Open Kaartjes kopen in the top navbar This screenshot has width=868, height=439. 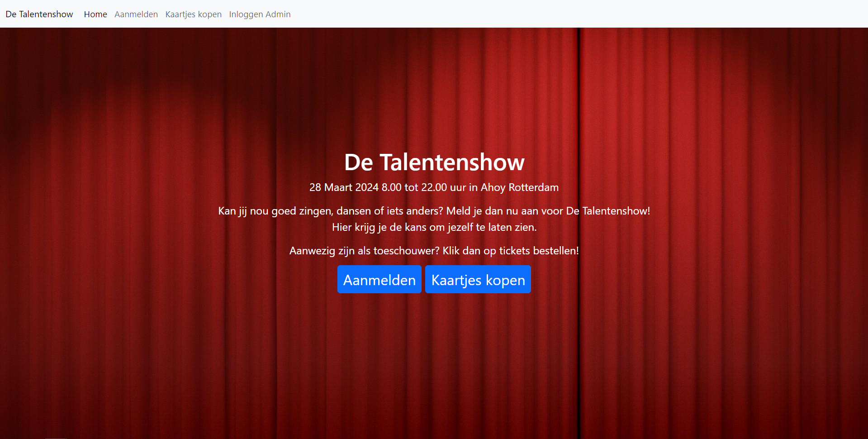194,14
